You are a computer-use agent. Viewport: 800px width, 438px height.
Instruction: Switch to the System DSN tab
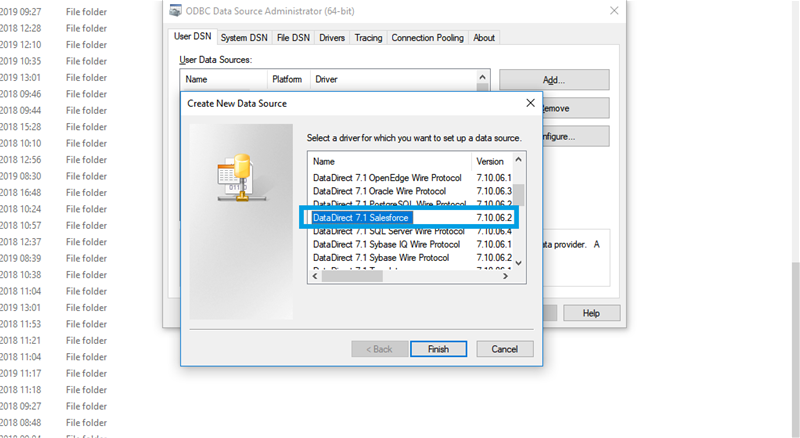(244, 38)
